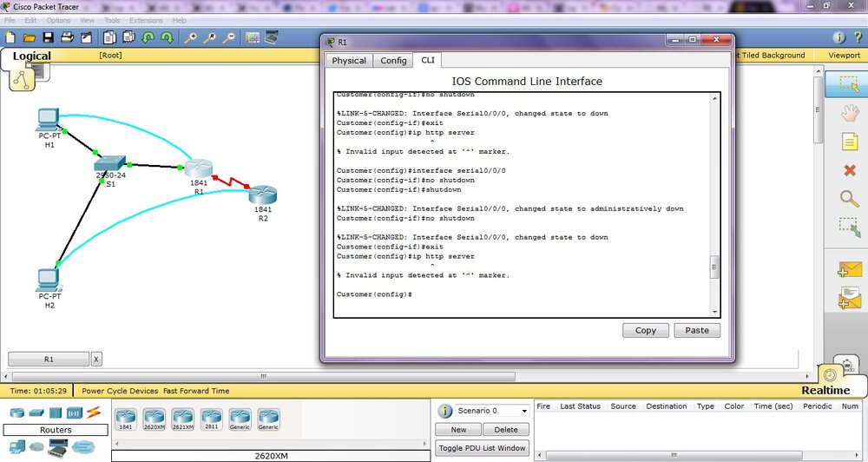Open the Custom Devices Dialog icon
This screenshot has width=868, height=462.
pyautogui.click(x=271, y=37)
